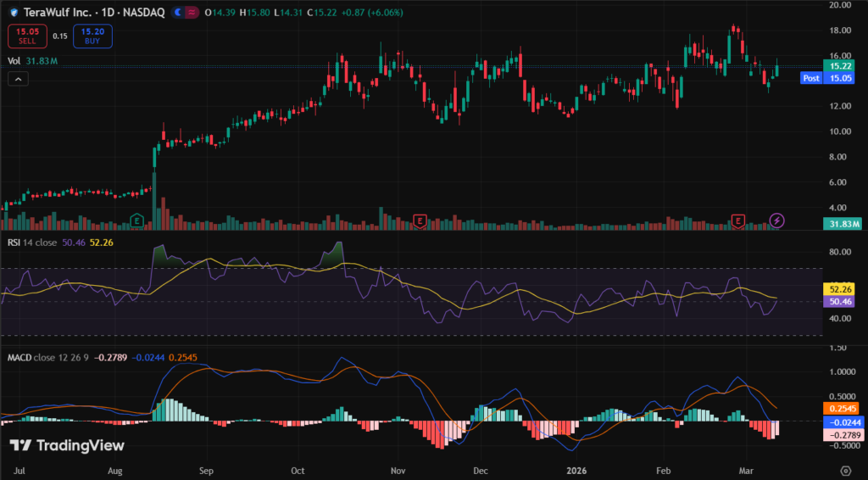The image size is (868, 480).
Task: Open chart settings hexagon icon at bottom right
Action: tap(845, 469)
